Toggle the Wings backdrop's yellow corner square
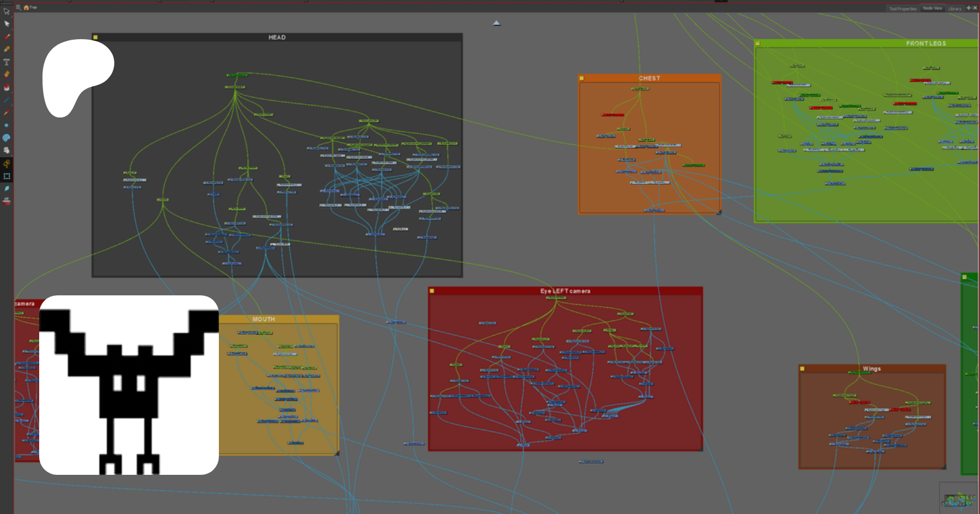 pos(802,369)
